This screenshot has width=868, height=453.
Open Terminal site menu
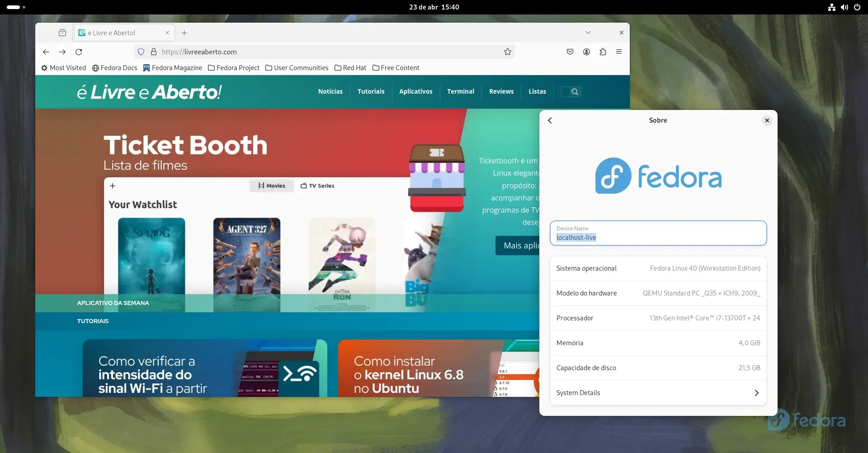tap(461, 91)
